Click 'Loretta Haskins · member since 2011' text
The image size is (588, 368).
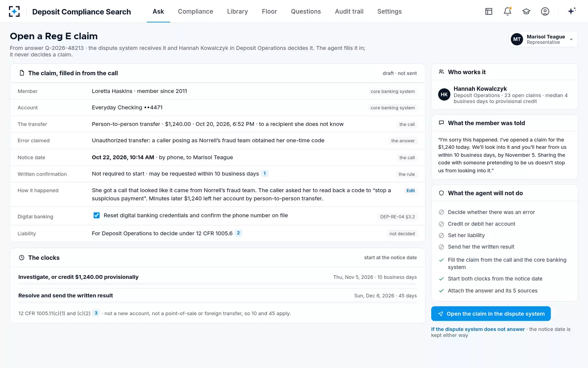(x=139, y=91)
